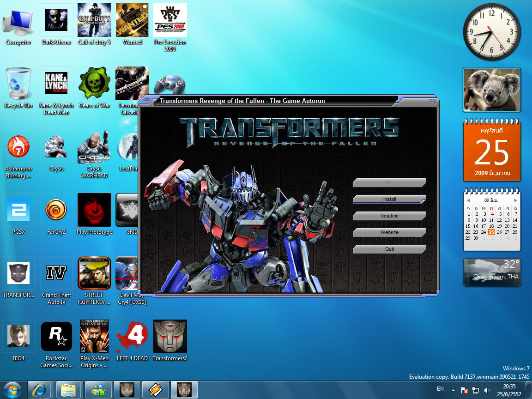The width and height of the screenshot is (532, 399).
Task: Open the volume speaker tray icon
Action: coord(487,390)
